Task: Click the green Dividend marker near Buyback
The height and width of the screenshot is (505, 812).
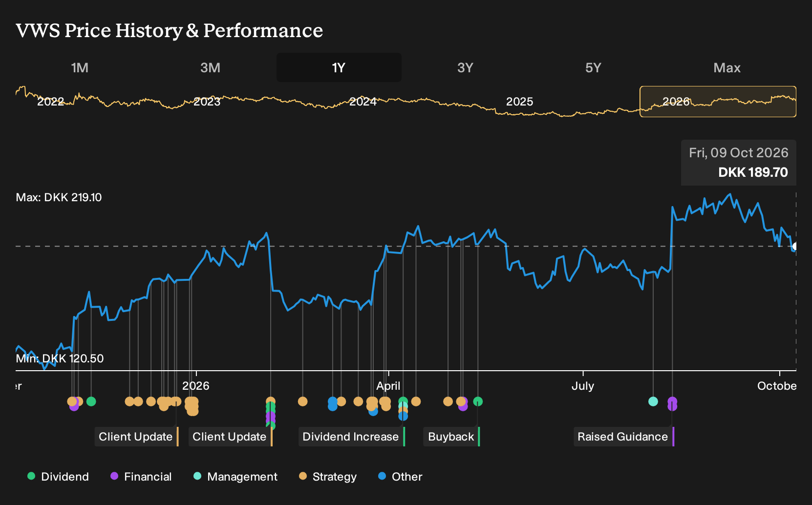Action: click(x=478, y=401)
